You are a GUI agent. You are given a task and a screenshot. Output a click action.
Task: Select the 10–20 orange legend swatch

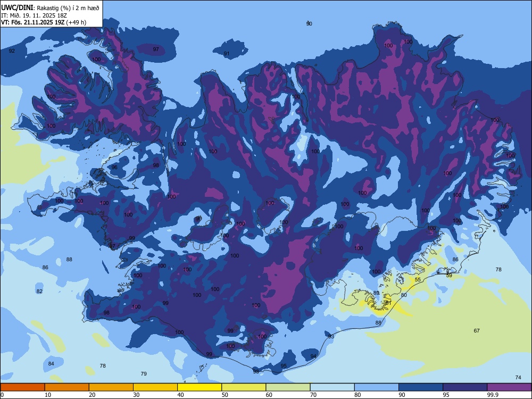[67, 387]
